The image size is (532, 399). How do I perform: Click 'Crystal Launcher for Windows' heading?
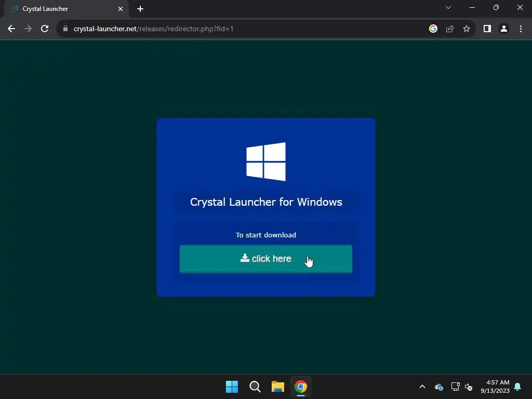pos(266,202)
